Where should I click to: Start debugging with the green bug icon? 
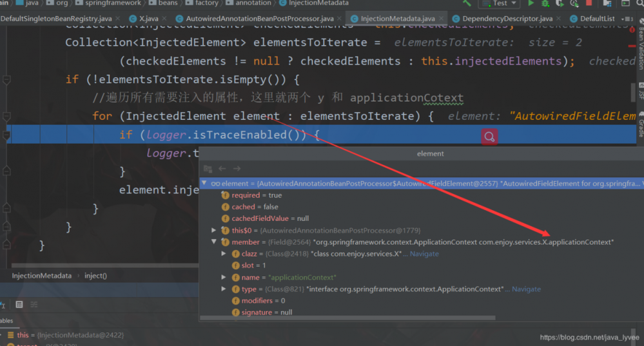[545, 3]
